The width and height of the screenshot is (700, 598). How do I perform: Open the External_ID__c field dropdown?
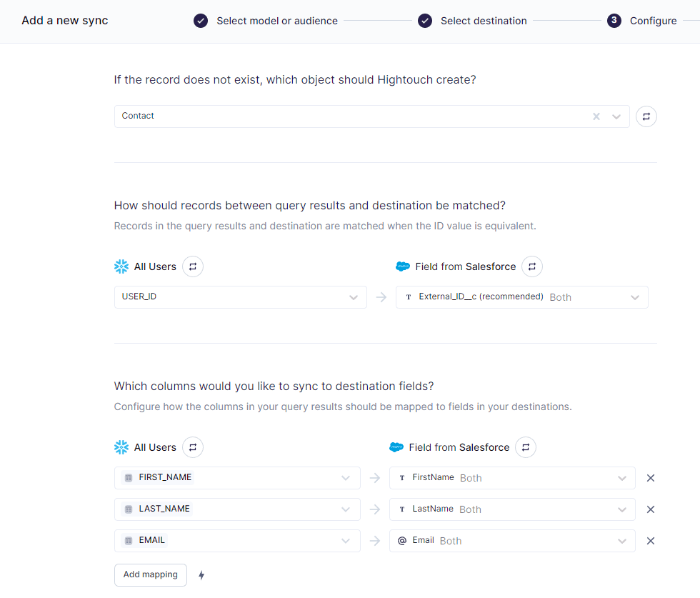[522, 297]
